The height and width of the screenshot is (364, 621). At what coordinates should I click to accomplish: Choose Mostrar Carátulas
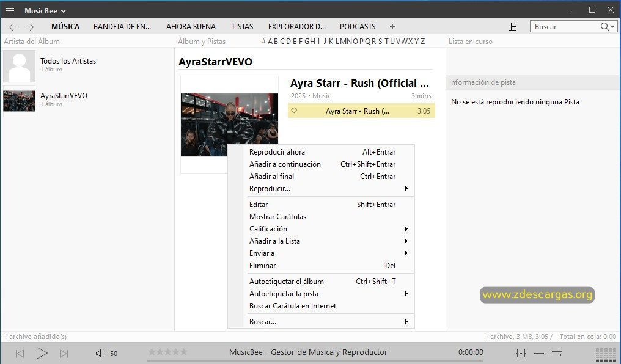coord(321,217)
